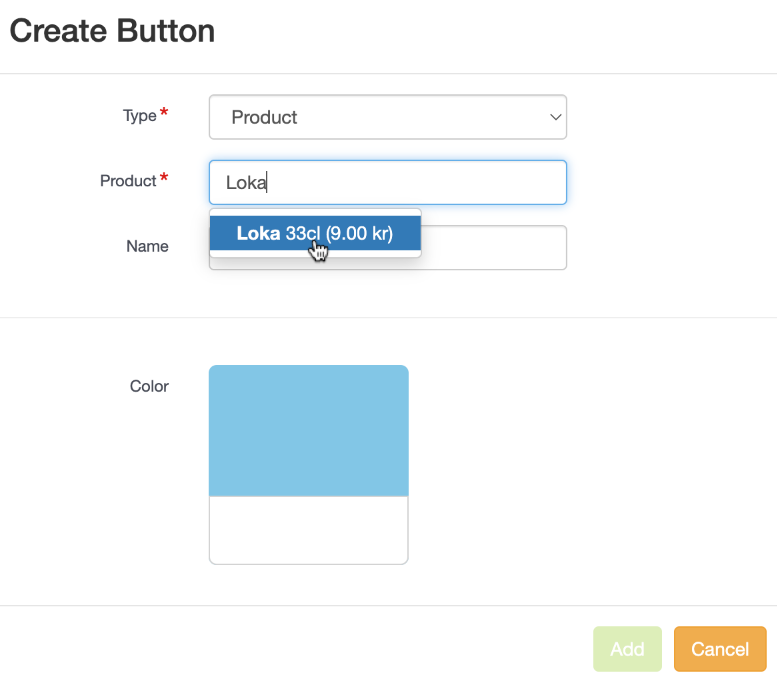Image resolution: width=777 pixels, height=685 pixels.
Task: Click the Product search field containing Loka
Action: 388,182
